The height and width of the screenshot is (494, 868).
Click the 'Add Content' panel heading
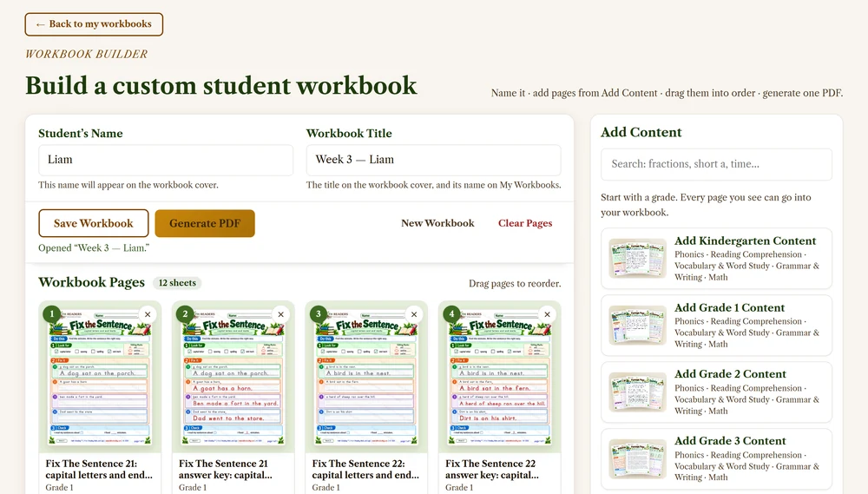point(641,132)
